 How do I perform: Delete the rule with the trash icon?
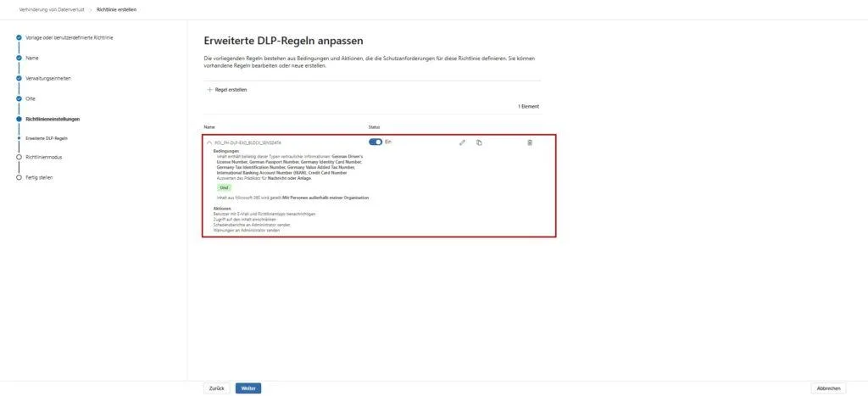530,142
